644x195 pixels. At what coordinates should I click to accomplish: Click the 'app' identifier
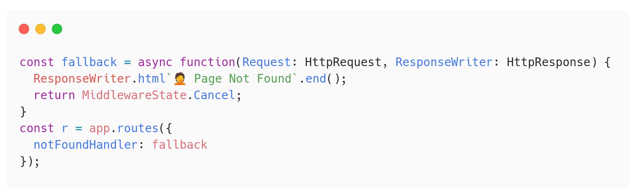click(x=99, y=128)
